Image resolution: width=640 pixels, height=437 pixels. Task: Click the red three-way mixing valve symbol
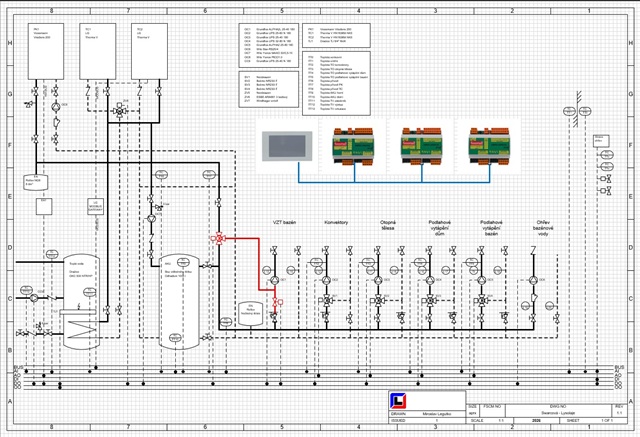tap(219, 238)
